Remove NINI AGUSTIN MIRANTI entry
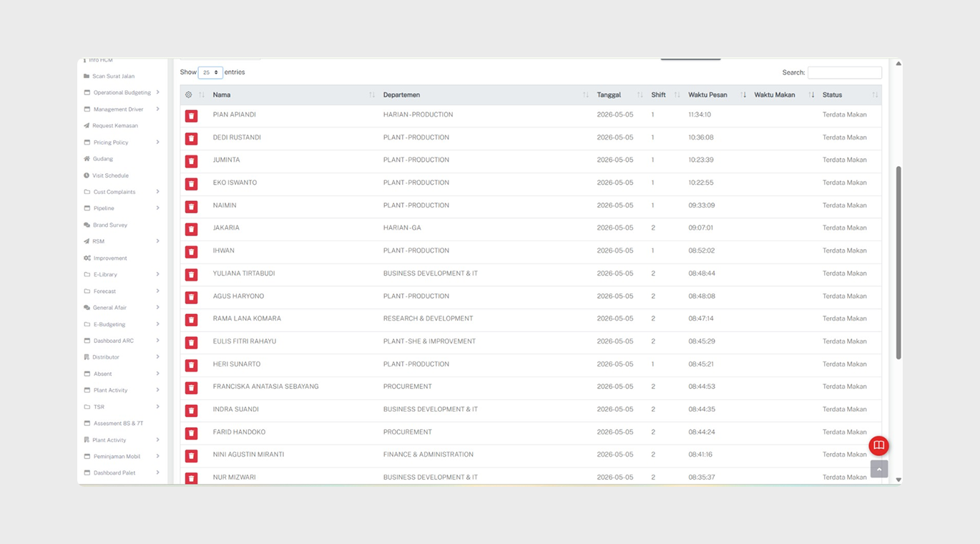This screenshot has height=544, width=980. click(191, 456)
